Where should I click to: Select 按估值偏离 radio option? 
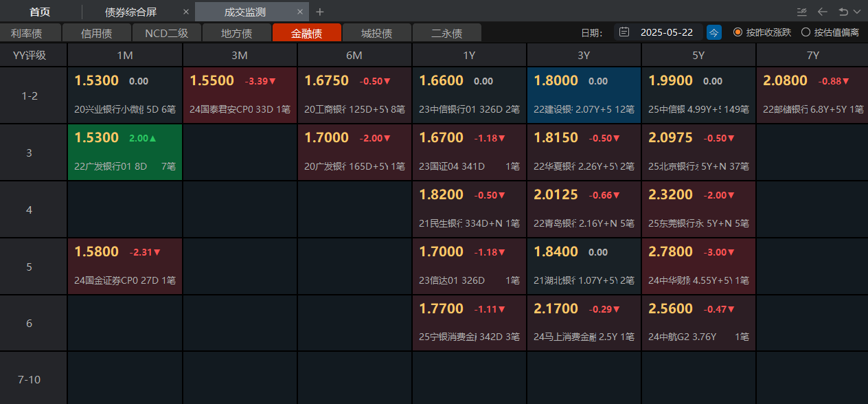(806, 32)
